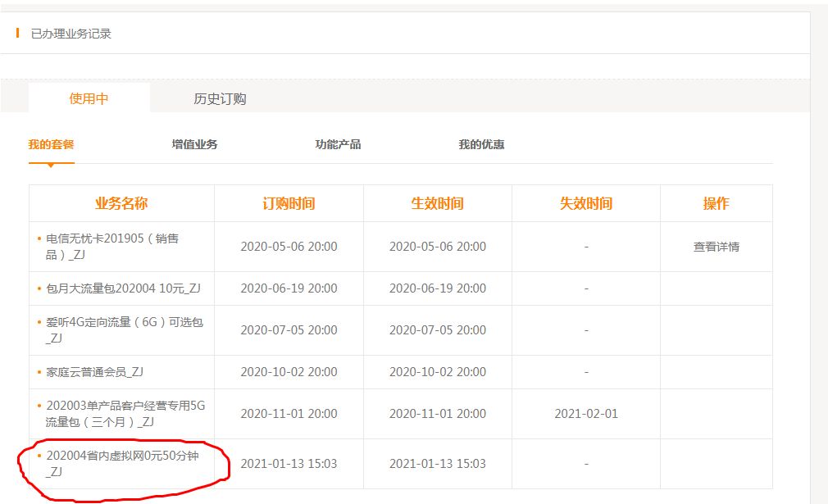
Task: Click the 订购时间 column header
Action: pyautogui.click(x=289, y=203)
